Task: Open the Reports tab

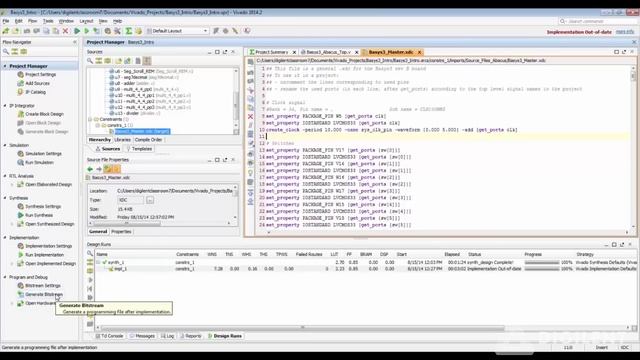Action: click(191, 336)
